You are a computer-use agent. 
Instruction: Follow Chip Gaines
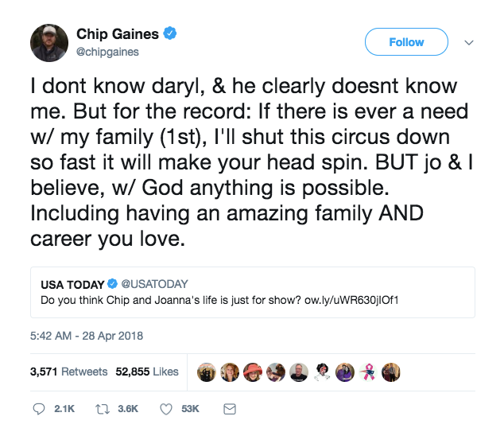(x=406, y=42)
